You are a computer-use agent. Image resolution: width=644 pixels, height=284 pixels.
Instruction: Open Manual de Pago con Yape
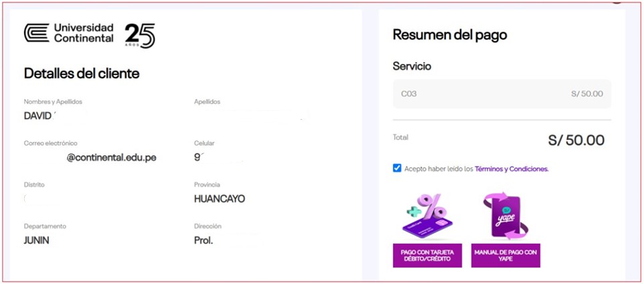pyautogui.click(x=505, y=255)
